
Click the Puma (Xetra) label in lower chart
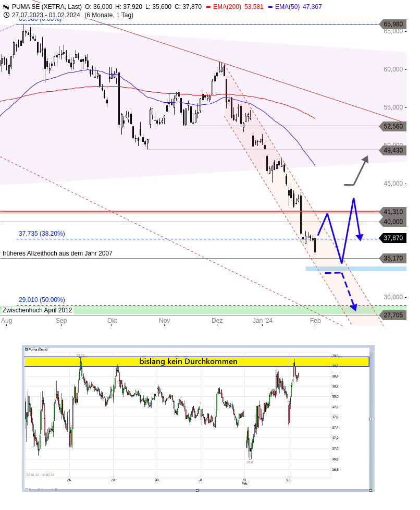pyautogui.click(x=38, y=350)
